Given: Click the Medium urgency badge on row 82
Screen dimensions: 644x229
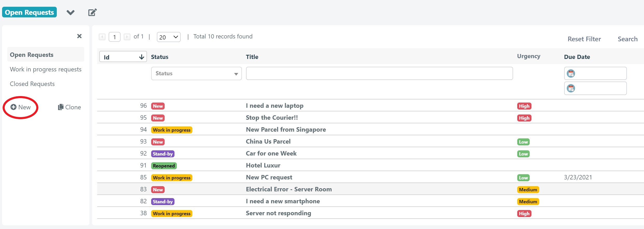Looking at the screenshot, I should tap(528, 201).
